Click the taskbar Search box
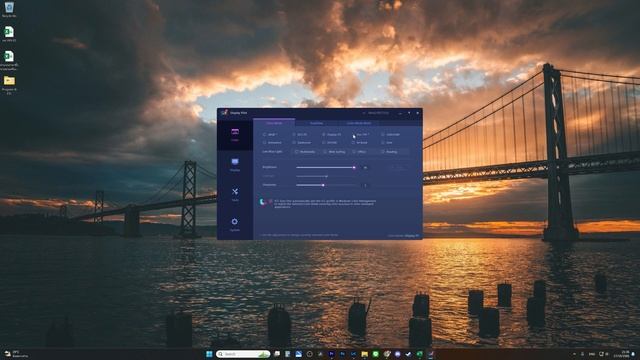640x360 pixels. pyautogui.click(x=243, y=354)
